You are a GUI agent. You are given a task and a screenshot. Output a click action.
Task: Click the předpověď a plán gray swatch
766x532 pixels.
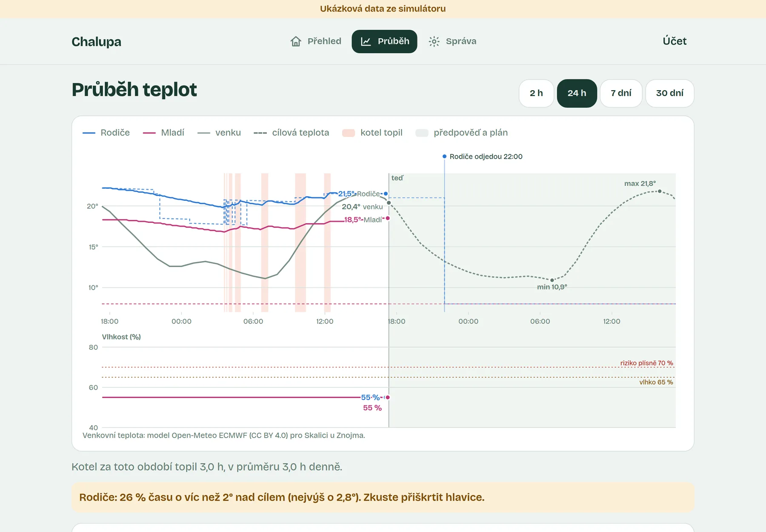(x=422, y=133)
